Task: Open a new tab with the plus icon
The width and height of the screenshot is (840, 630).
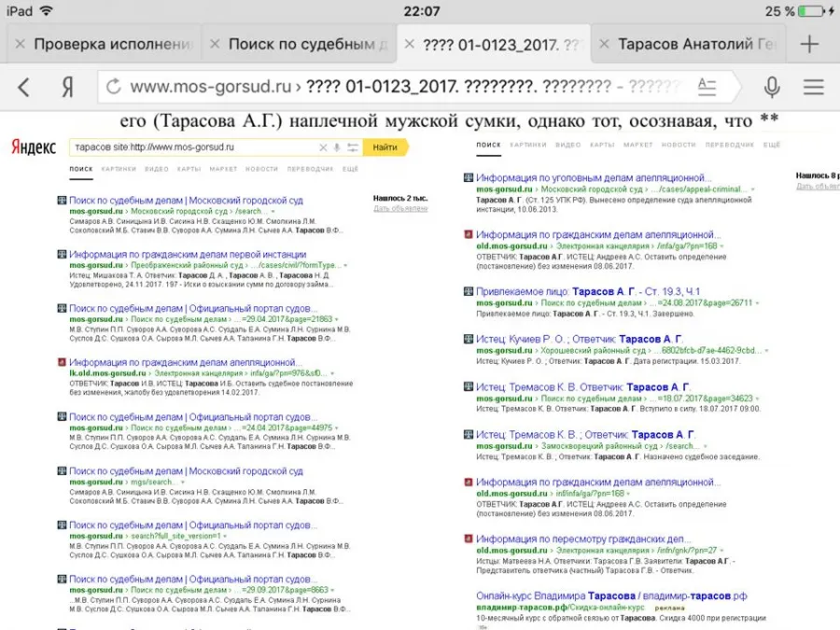Action: tap(809, 44)
